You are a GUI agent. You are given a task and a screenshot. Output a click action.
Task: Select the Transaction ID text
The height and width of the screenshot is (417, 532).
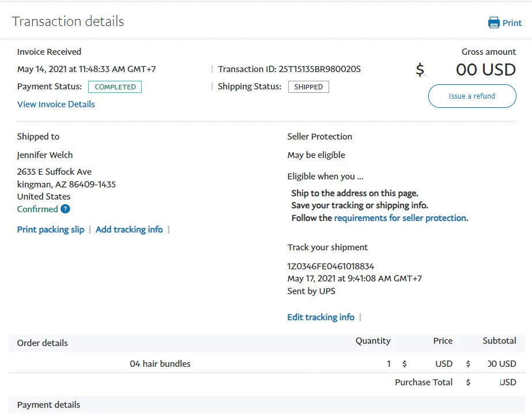click(x=289, y=69)
